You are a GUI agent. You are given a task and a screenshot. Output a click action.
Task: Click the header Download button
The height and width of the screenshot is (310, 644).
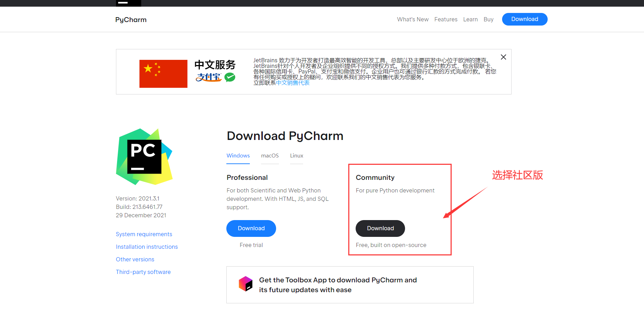point(525,19)
